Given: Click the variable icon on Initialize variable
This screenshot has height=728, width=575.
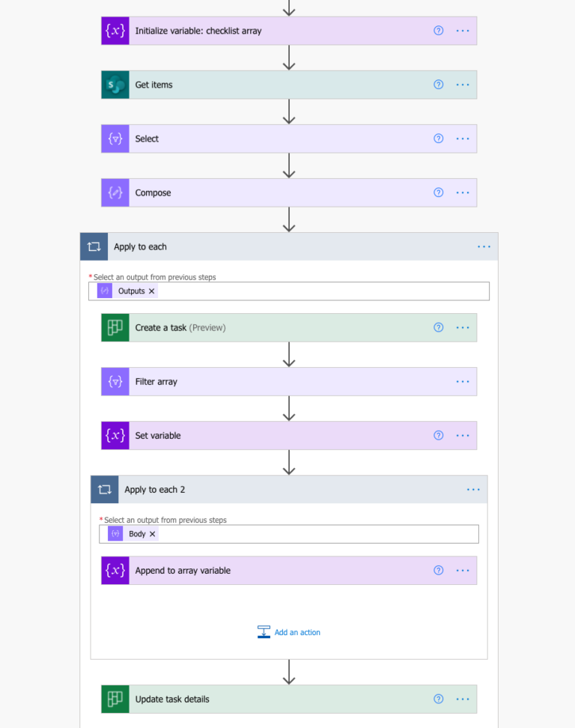Looking at the screenshot, I should click(115, 31).
